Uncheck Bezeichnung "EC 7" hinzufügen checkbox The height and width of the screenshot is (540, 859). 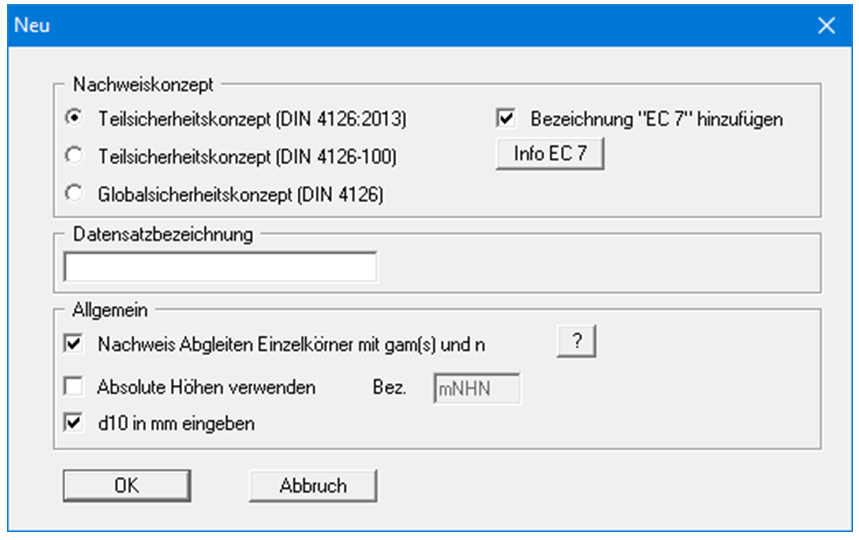point(506,119)
